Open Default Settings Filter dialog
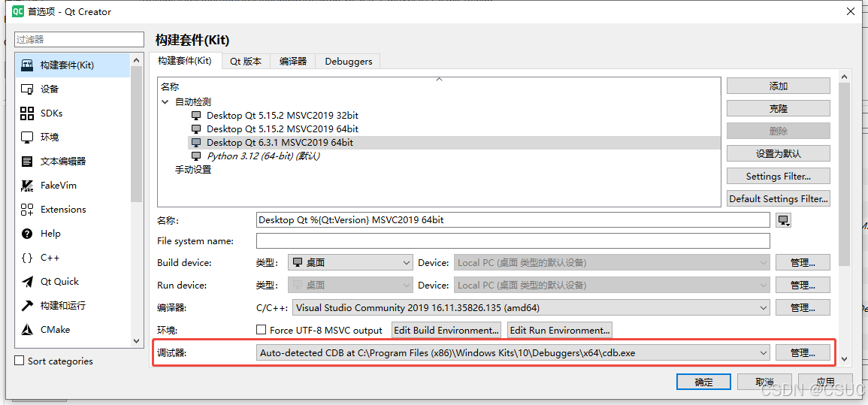The height and width of the screenshot is (405, 868). (x=779, y=198)
